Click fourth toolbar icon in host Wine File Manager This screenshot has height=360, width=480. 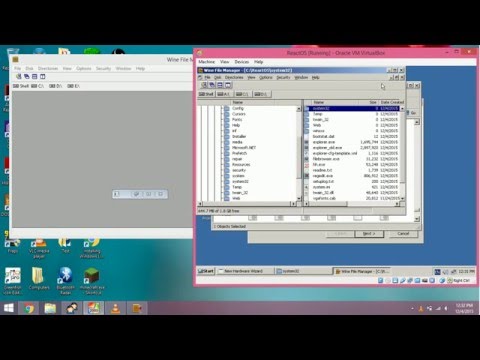click(x=43, y=76)
